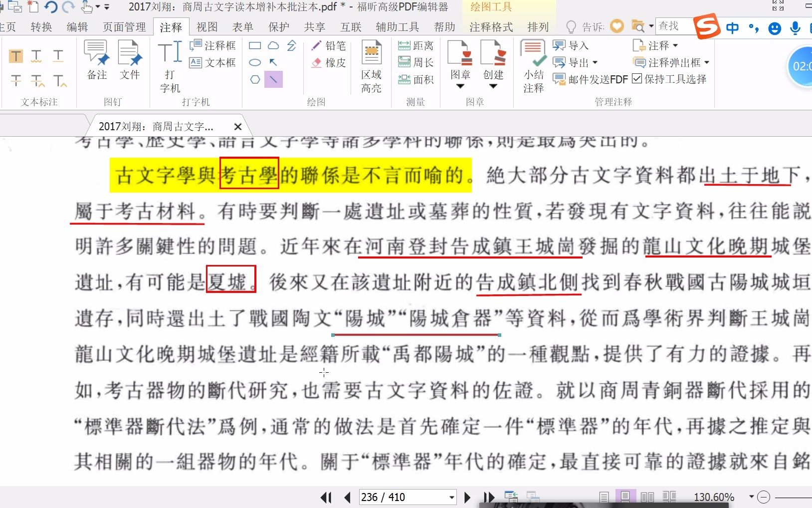Choose the arrow drawing tool
Screen dimensions: 812x508
tap(273, 62)
